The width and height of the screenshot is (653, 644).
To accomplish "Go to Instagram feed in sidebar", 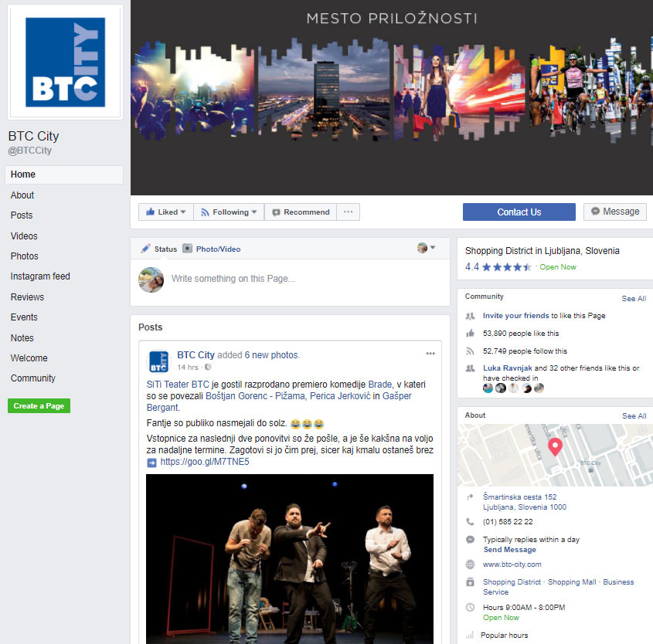I will point(40,276).
